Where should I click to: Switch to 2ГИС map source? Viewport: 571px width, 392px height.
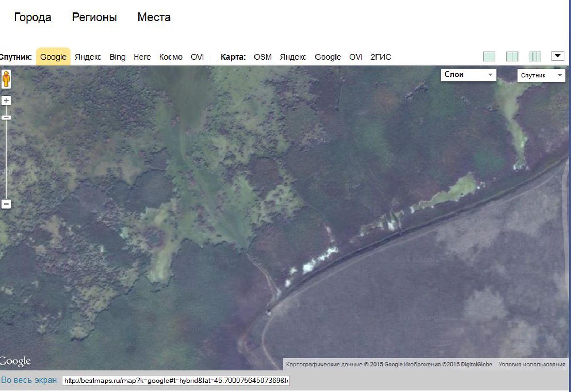point(380,57)
